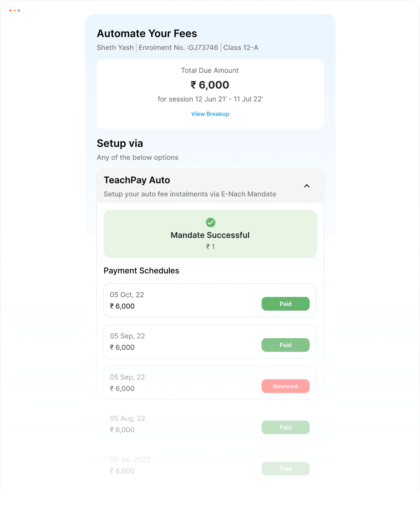Click the E-Nach Mandate setup description
This screenshot has width=420, height=514.
click(x=190, y=194)
